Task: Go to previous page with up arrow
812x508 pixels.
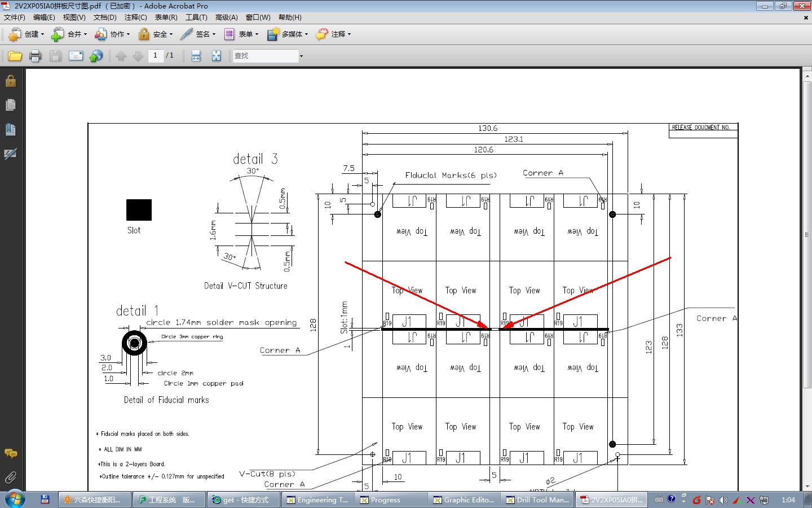Action: [x=121, y=56]
